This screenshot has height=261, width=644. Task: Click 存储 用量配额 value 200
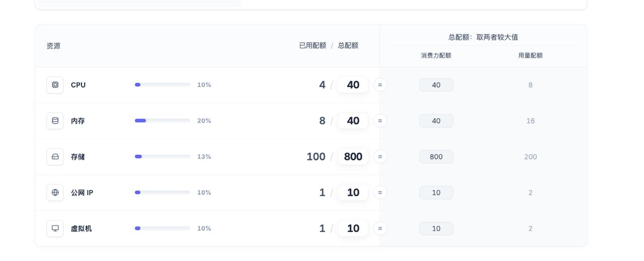pyautogui.click(x=530, y=157)
